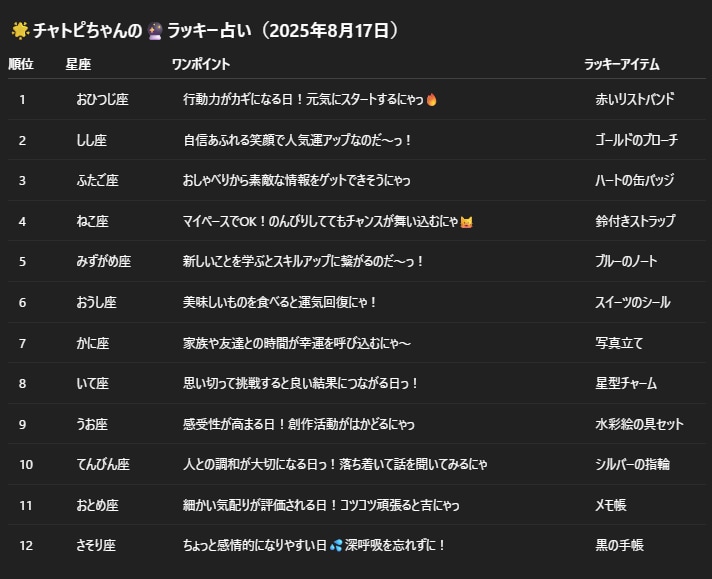Click the 水彩絵の具セット lucky item

click(639, 424)
